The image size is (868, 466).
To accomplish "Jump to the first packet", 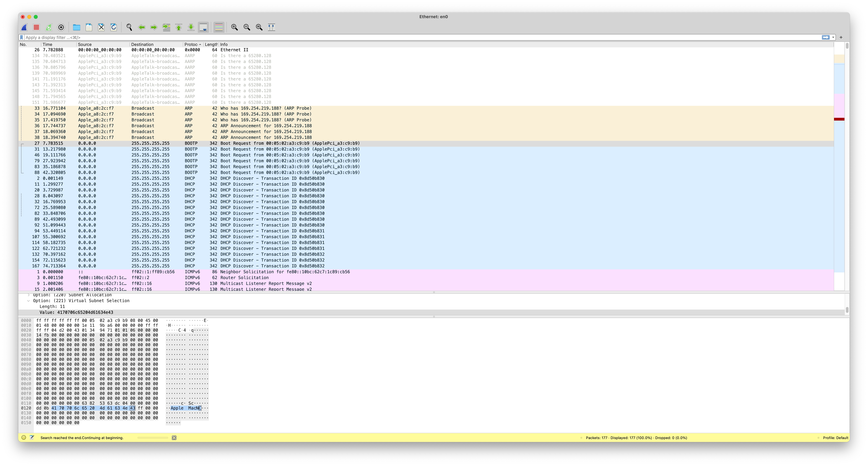I will coord(179,27).
